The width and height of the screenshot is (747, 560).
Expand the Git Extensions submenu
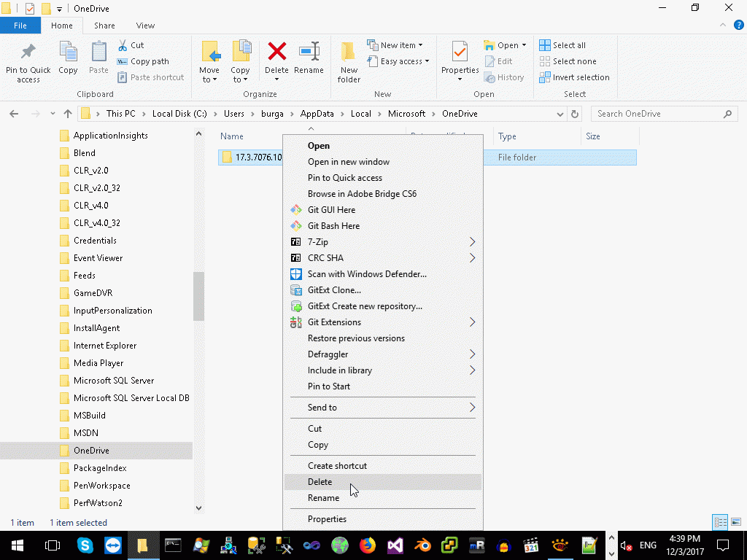tap(382, 322)
